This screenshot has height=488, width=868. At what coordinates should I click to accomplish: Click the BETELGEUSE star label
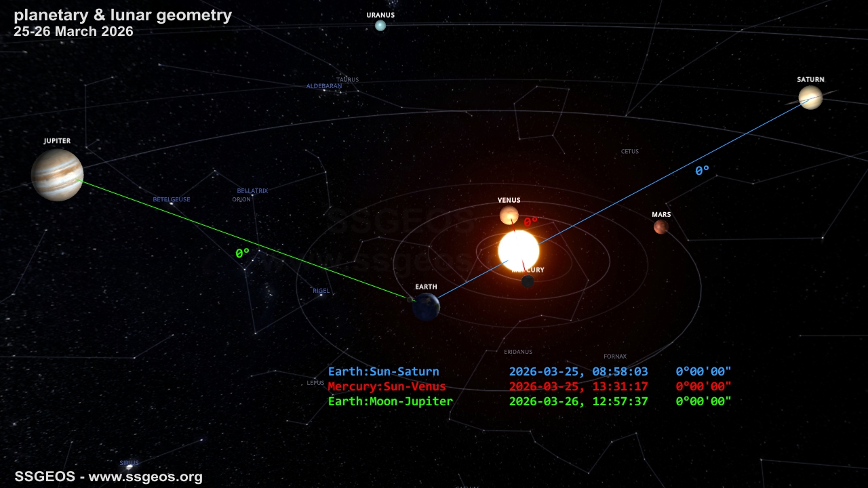(171, 199)
